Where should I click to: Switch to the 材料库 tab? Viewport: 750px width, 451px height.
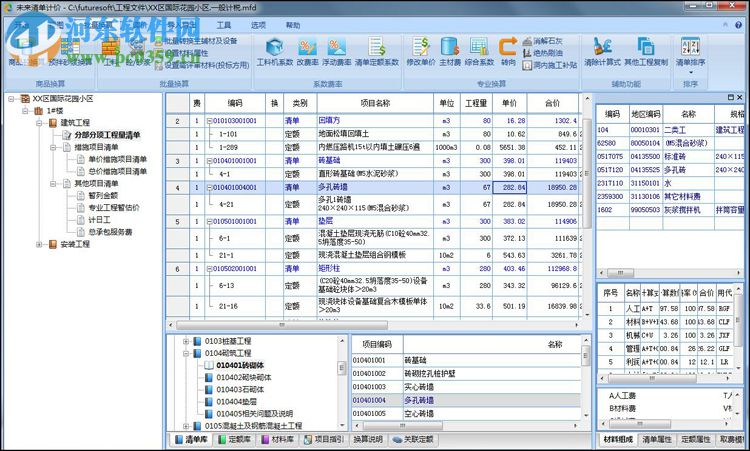[x=278, y=439]
